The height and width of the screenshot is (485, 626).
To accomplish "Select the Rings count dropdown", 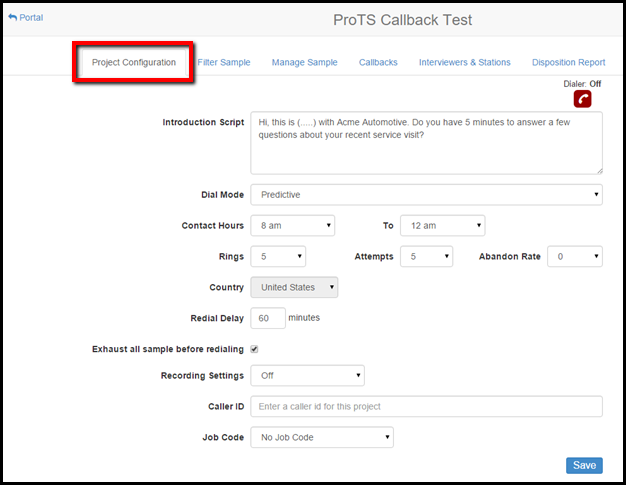I will click(278, 257).
